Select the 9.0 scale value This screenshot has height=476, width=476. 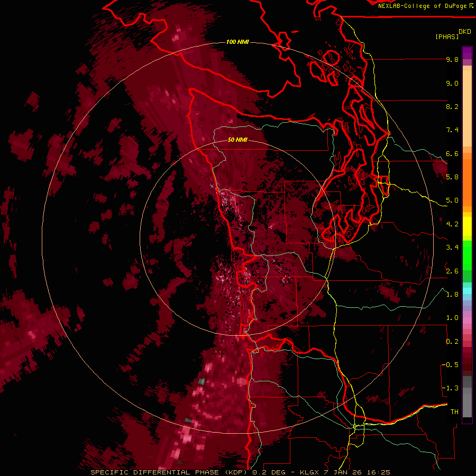tap(452, 84)
